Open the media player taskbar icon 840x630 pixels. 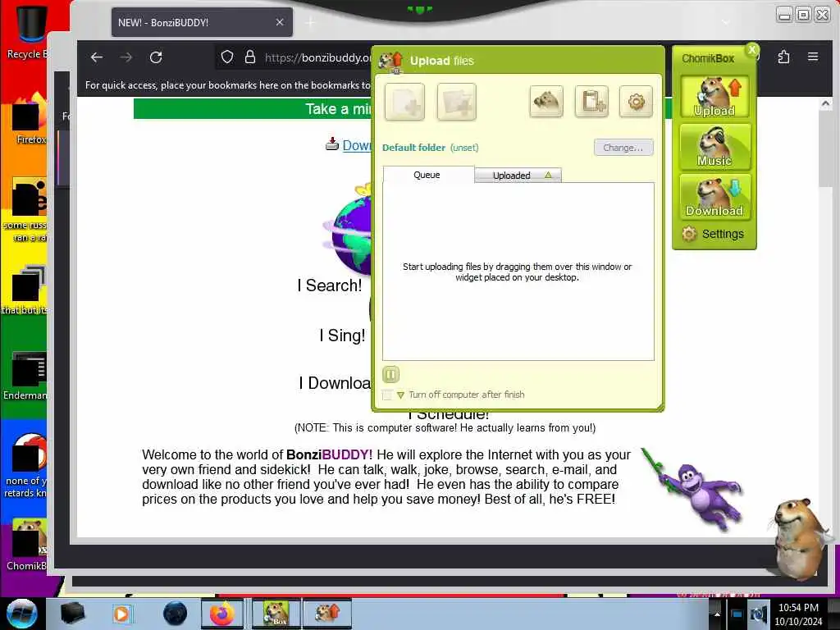(x=122, y=614)
